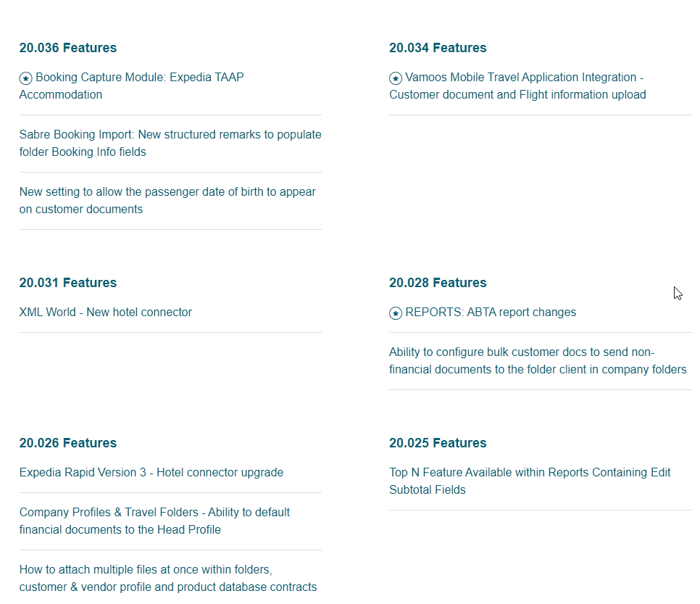Image resolution: width=700 pixels, height=604 pixels.
Task: Open passenger date of birth setting article
Action: (x=167, y=200)
